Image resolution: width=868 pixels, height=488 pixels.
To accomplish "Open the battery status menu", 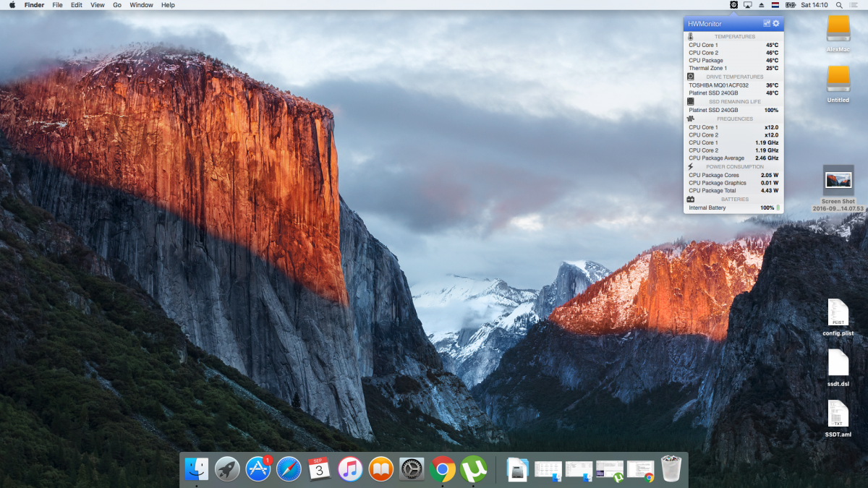I will 791,5.
